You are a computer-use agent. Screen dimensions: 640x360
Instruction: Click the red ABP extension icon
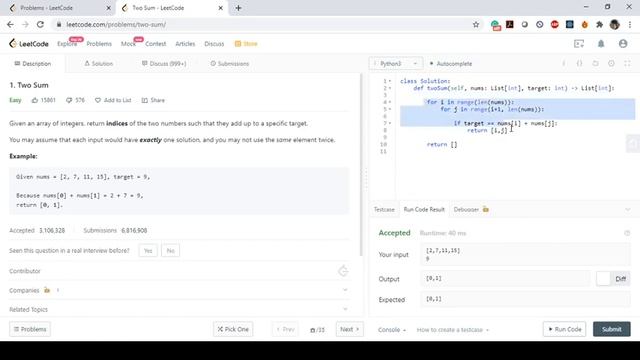pos(554,24)
